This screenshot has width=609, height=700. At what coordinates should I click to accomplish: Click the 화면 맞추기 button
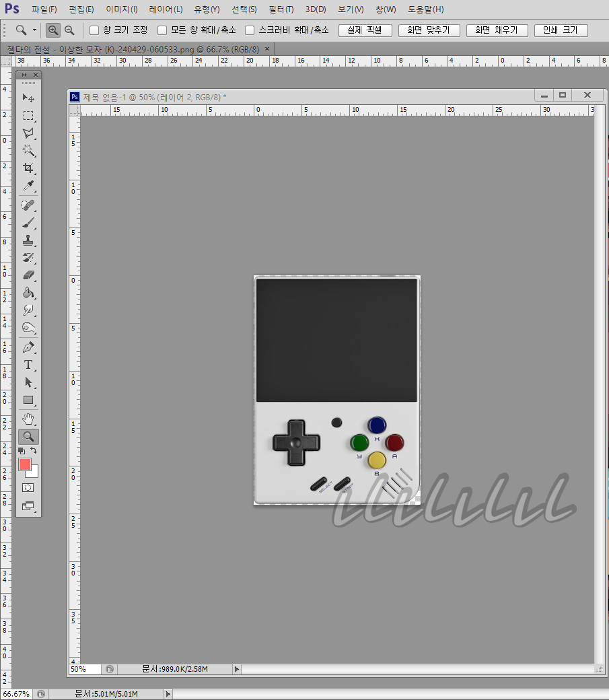(429, 30)
